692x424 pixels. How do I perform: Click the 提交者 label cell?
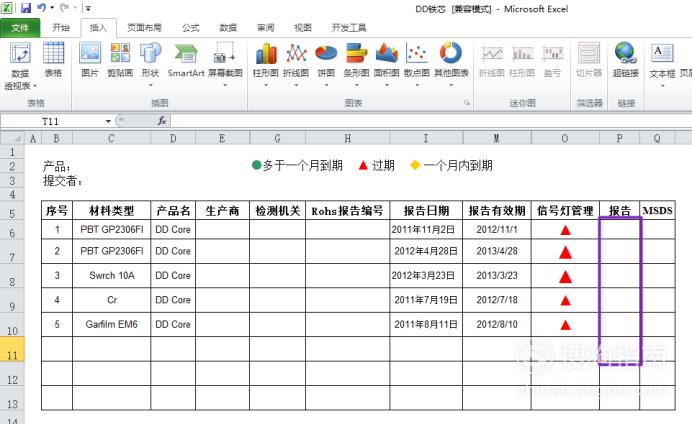(62, 180)
